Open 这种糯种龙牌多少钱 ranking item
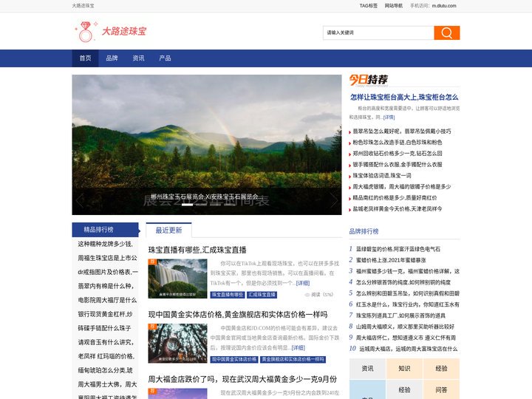Image resolution: width=532 pixels, height=399 pixels. click(106, 245)
